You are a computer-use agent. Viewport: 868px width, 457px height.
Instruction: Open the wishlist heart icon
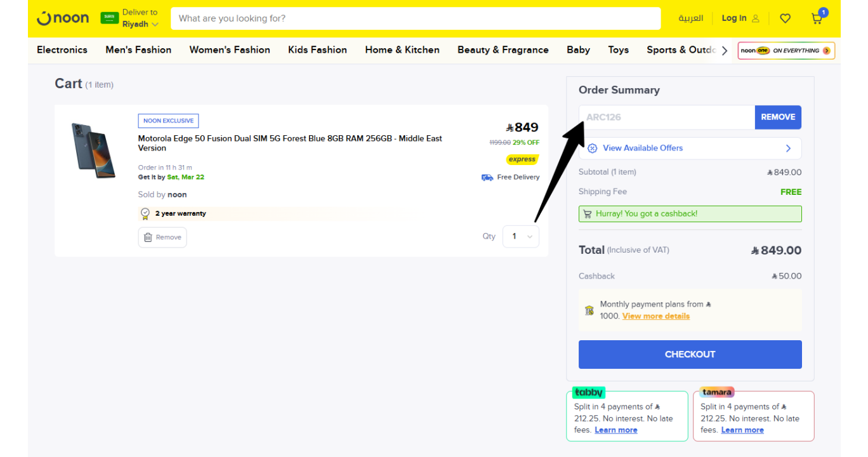pos(785,18)
